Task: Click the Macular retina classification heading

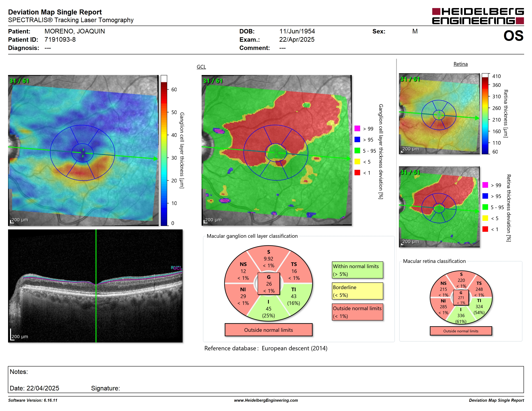Action: (434, 261)
